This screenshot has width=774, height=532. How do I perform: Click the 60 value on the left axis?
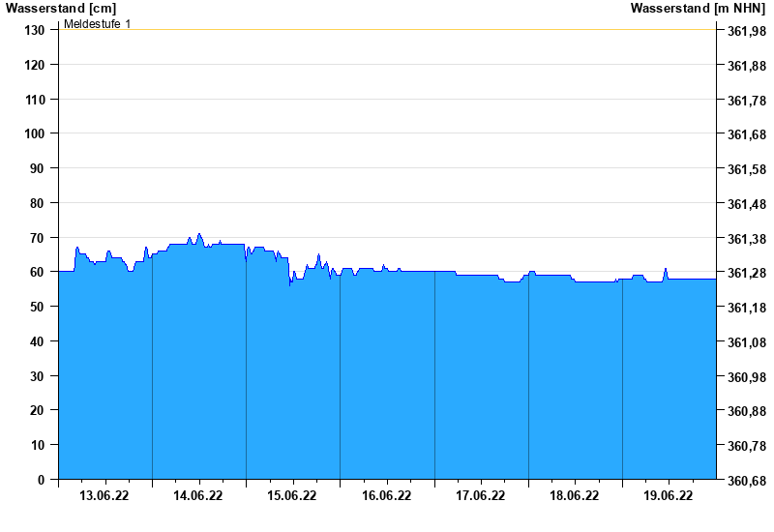click(39, 272)
